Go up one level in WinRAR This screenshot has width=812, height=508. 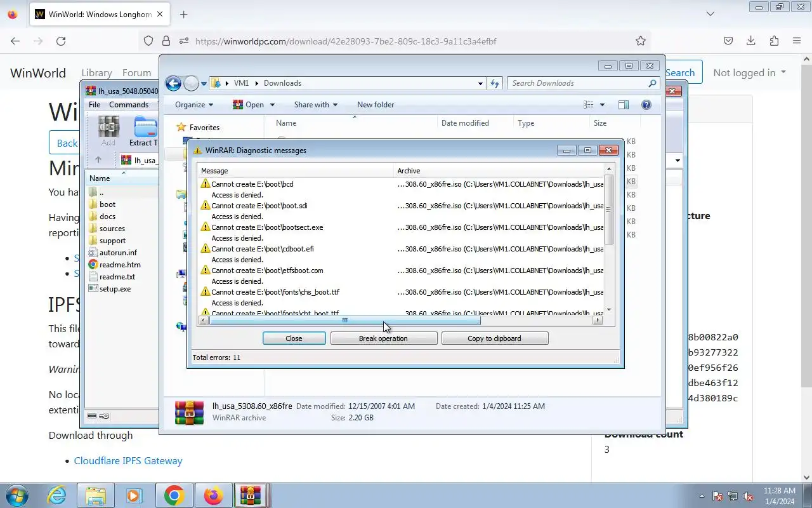point(98,160)
